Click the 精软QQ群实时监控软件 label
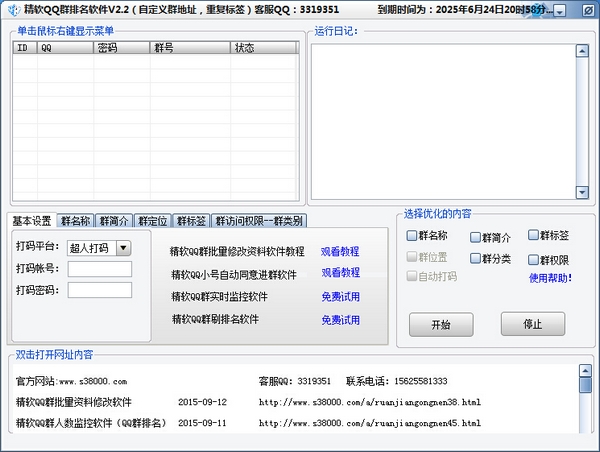This screenshot has width=600, height=452. point(220,297)
